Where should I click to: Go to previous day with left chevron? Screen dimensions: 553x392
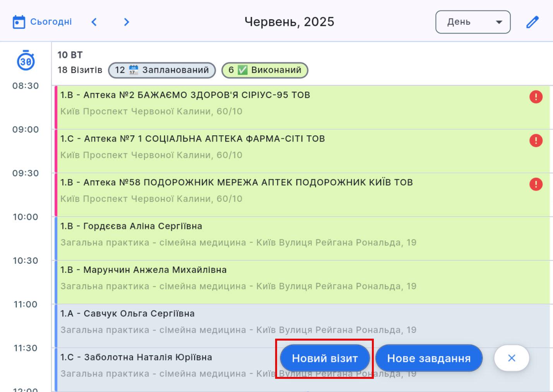[x=94, y=22]
